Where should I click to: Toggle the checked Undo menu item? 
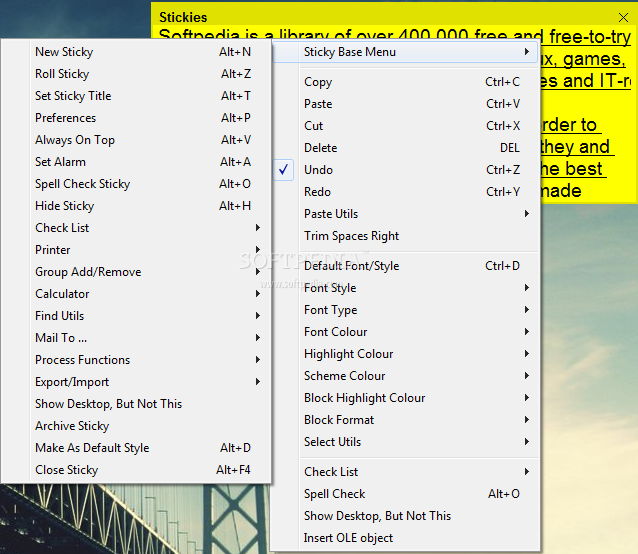(406, 170)
